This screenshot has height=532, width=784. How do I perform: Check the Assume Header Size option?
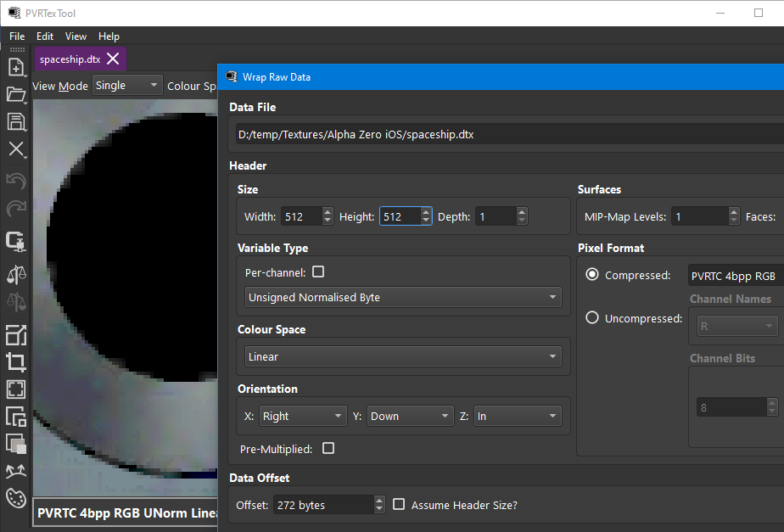399,505
